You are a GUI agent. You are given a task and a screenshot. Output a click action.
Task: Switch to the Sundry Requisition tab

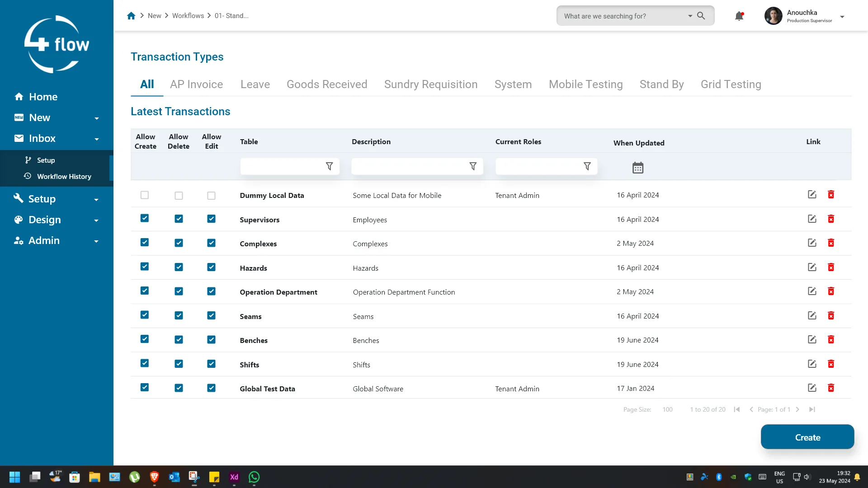pos(431,84)
